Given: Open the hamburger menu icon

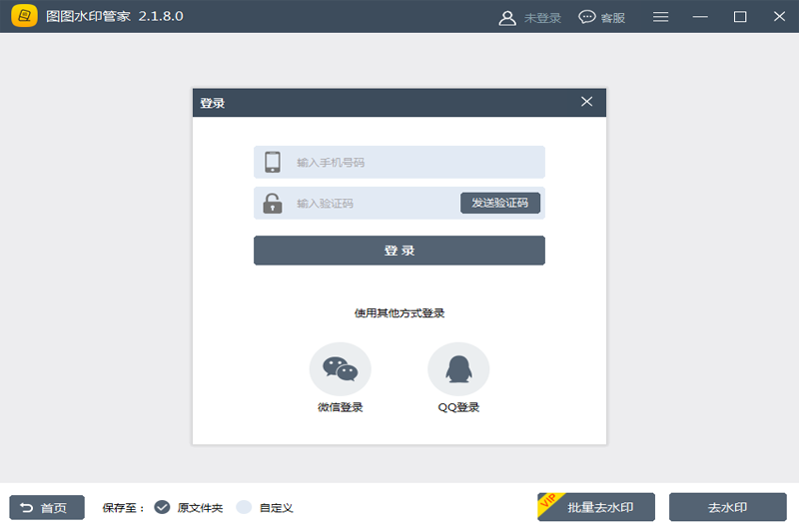Looking at the screenshot, I should click(661, 17).
